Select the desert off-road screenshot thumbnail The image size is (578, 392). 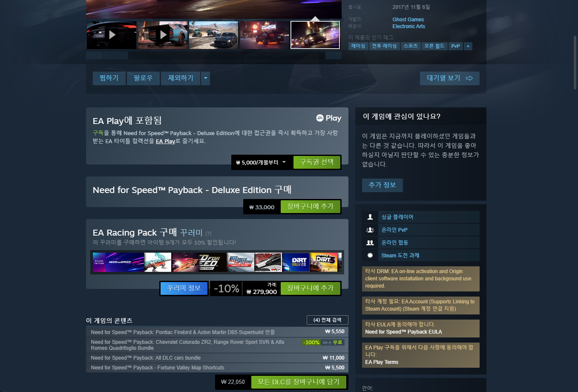(214, 35)
